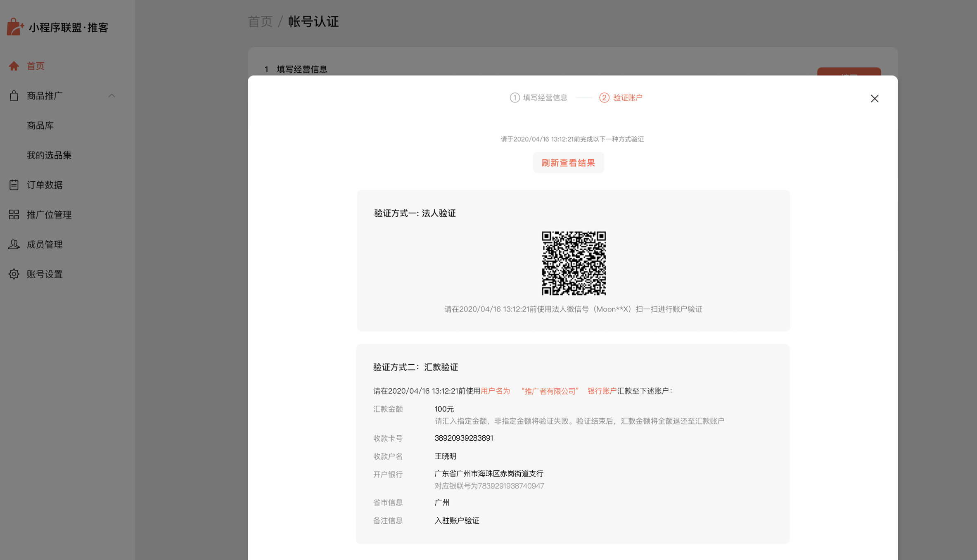Image resolution: width=977 pixels, height=560 pixels.
Task: Click the legal person verification QR code
Action: point(574,263)
